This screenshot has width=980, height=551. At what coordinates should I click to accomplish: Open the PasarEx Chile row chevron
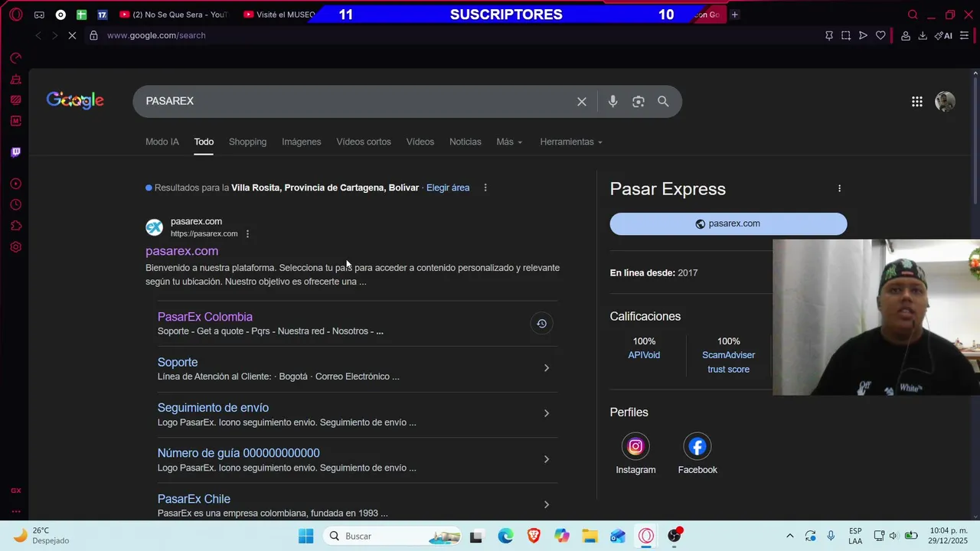(546, 504)
